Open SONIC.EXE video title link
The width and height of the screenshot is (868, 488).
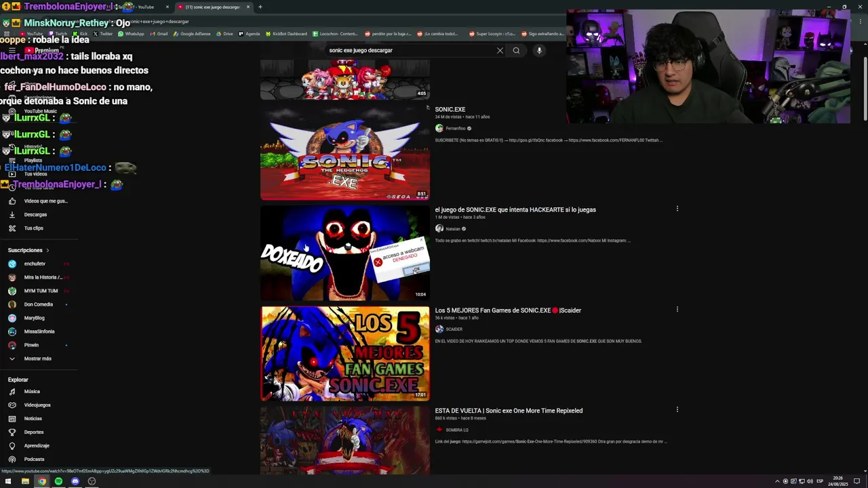[x=450, y=109]
